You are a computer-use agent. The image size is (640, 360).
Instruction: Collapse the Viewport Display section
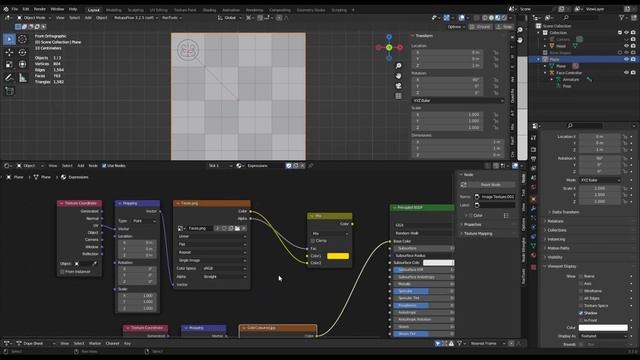[x=561, y=266]
